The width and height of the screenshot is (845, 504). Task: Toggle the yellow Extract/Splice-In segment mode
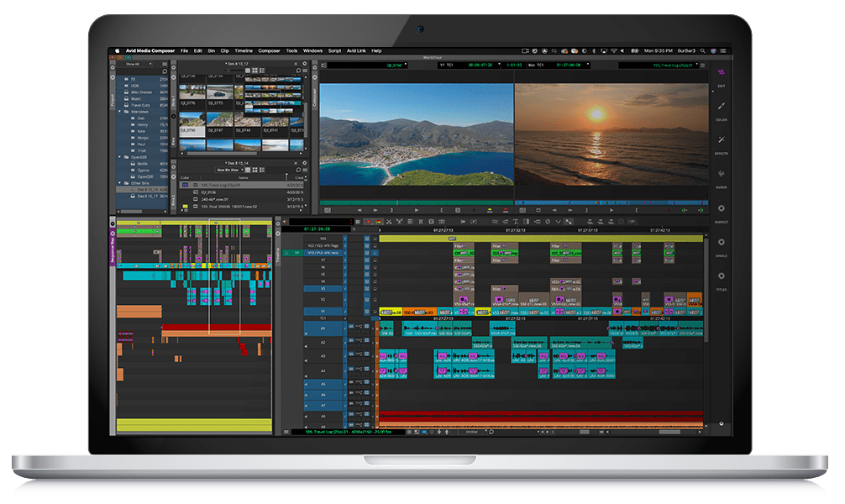[x=377, y=222]
